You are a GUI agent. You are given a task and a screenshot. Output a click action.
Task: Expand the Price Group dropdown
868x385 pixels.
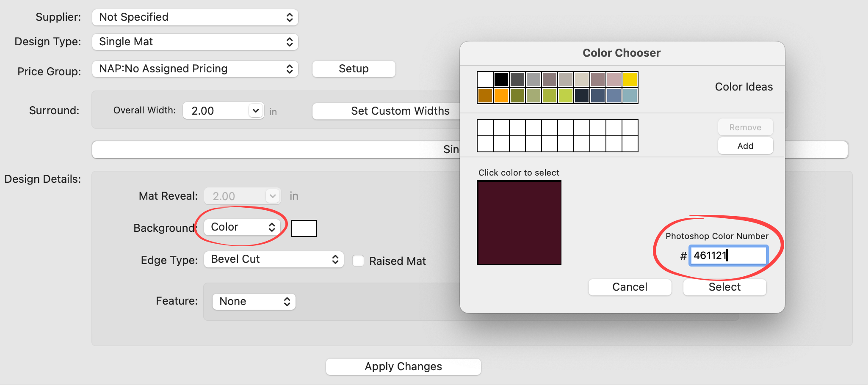pos(195,69)
